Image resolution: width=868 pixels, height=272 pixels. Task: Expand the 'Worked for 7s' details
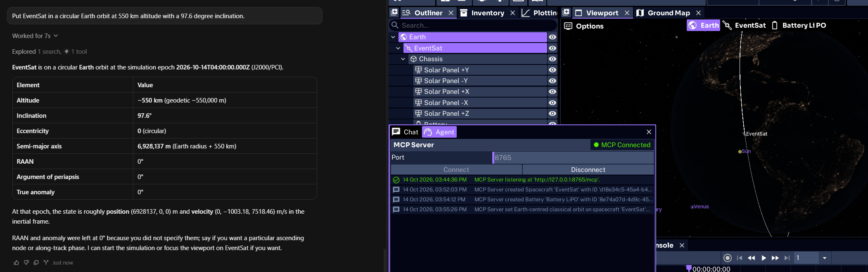point(35,36)
